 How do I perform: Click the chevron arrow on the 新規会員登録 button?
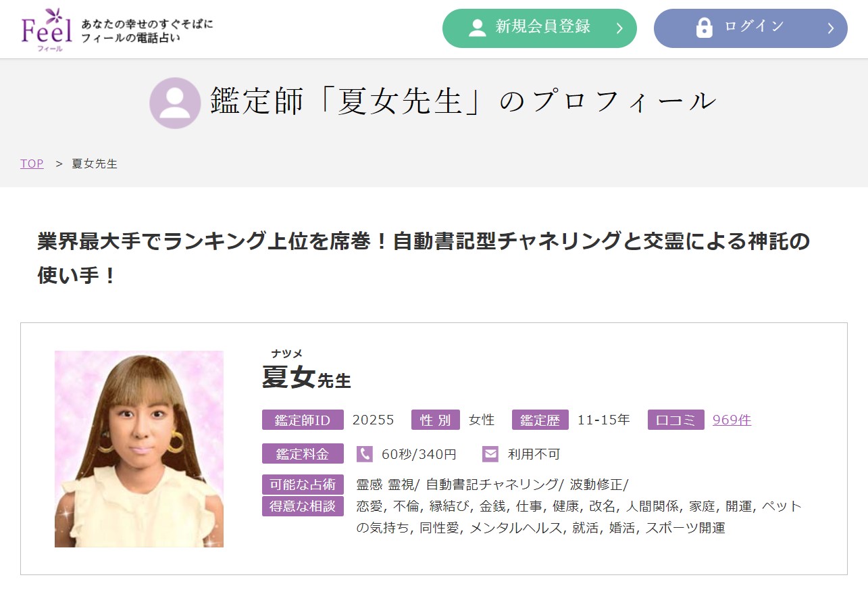[619, 28]
